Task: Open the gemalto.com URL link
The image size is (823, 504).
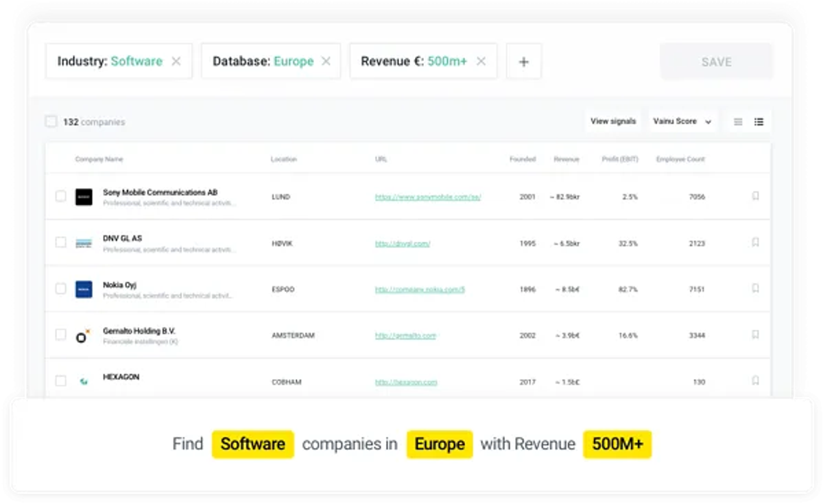Action: [405, 335]
